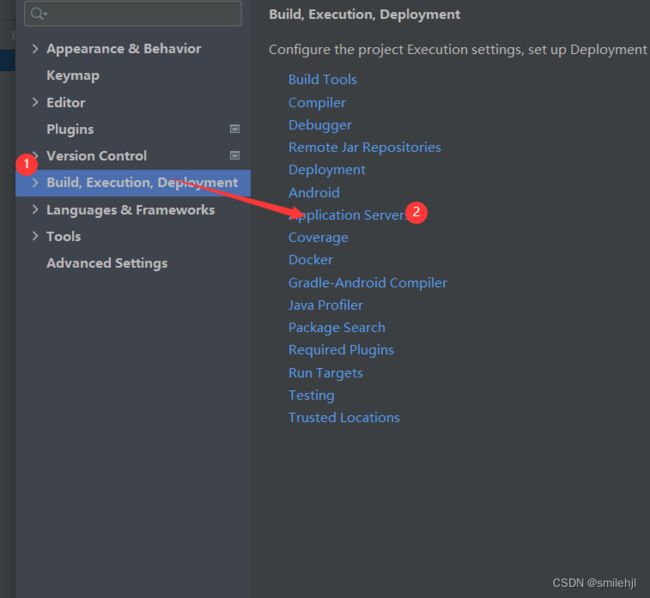Open the Compiler settings link
Image resolution: width=650 pixels, height=598 pixels.
pos(317,103)
